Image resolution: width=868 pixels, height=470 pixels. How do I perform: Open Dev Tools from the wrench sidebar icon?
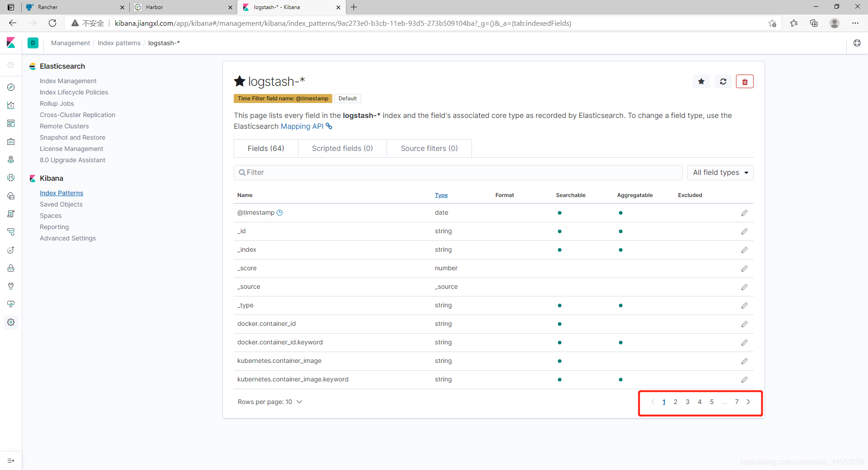[x=11, y=286]
